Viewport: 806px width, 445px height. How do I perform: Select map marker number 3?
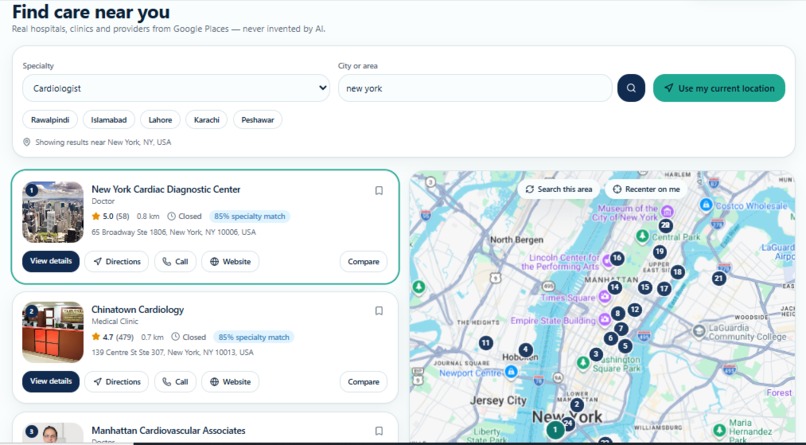tap(596, 354)
